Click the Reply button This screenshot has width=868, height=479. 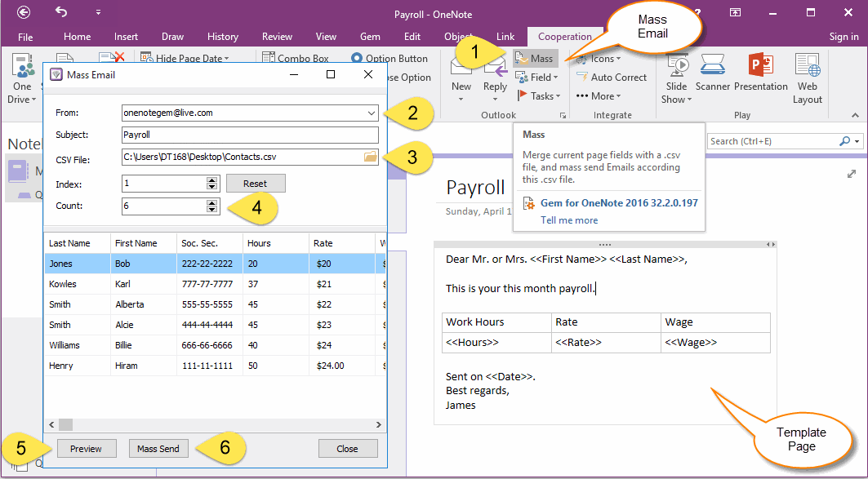click(495, 79)
